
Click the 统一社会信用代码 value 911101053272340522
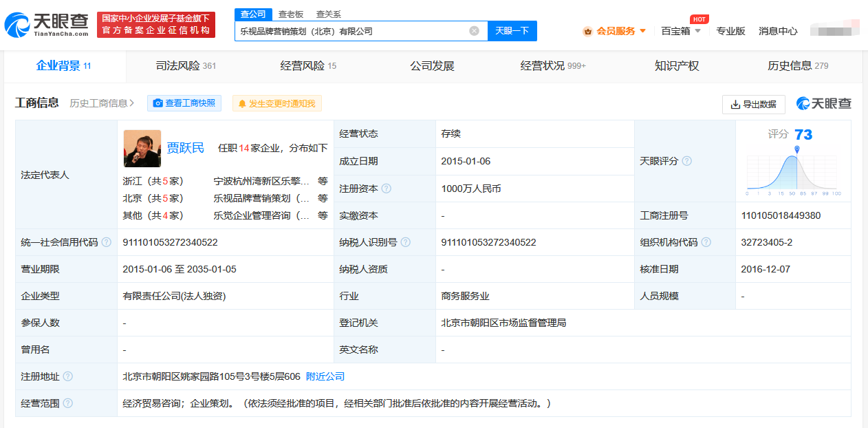pyautogui.click(x=171, y=242)
